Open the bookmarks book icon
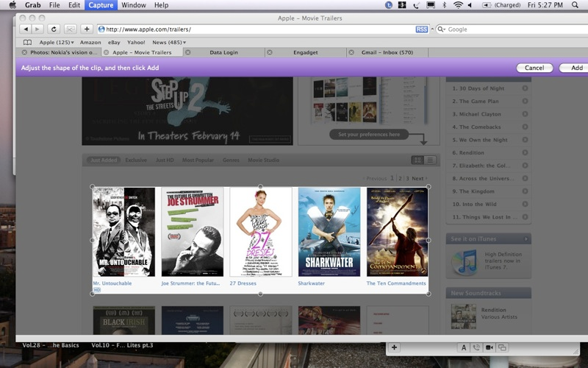This screenshot has height=368, width=588. point(27,43)
